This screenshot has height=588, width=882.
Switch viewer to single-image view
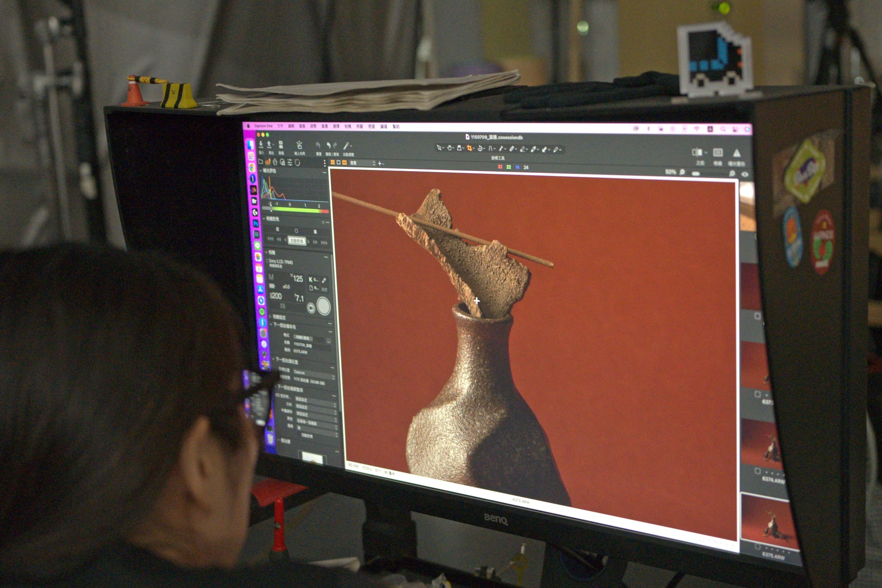tap(339, 162)
